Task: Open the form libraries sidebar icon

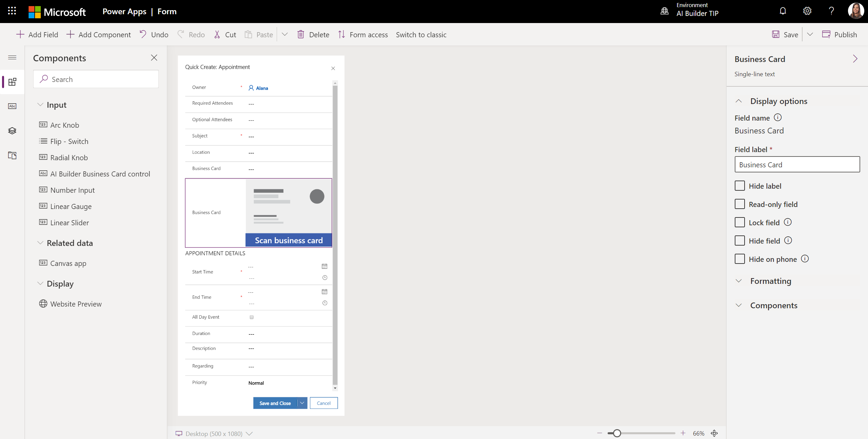Action: [12, 155]
